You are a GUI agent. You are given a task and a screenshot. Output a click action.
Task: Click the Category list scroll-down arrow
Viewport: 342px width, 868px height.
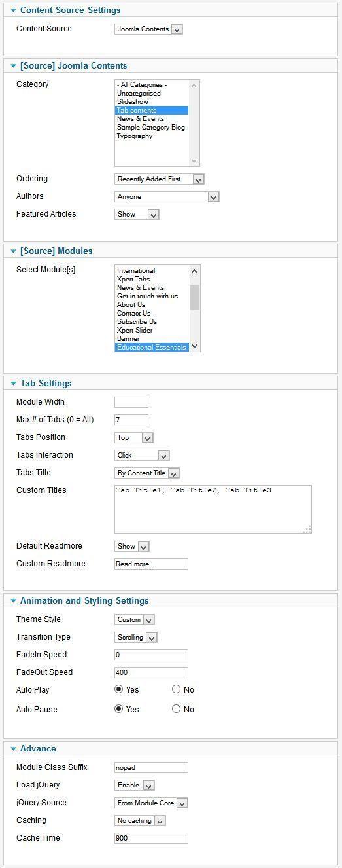(194, 160)
